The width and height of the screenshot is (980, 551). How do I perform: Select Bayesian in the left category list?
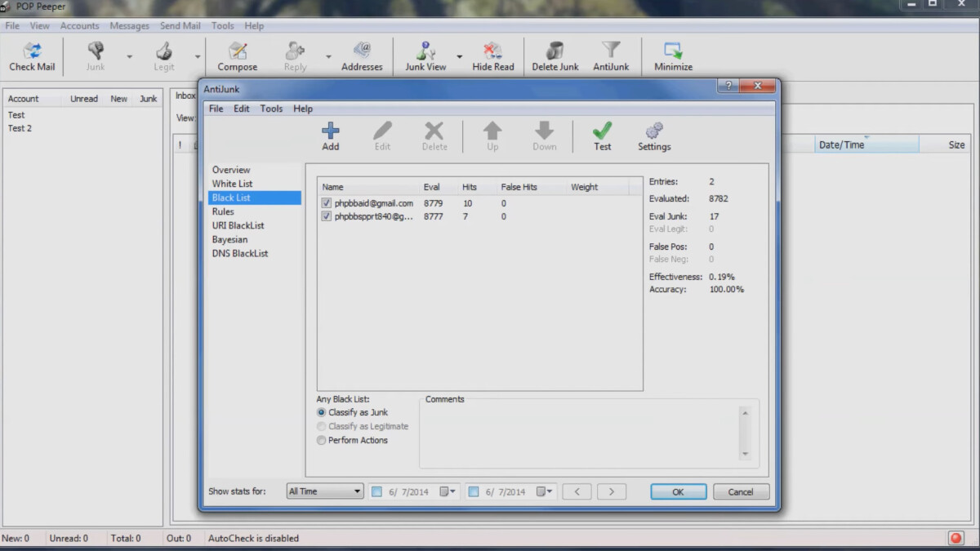[x=229, y=239]
